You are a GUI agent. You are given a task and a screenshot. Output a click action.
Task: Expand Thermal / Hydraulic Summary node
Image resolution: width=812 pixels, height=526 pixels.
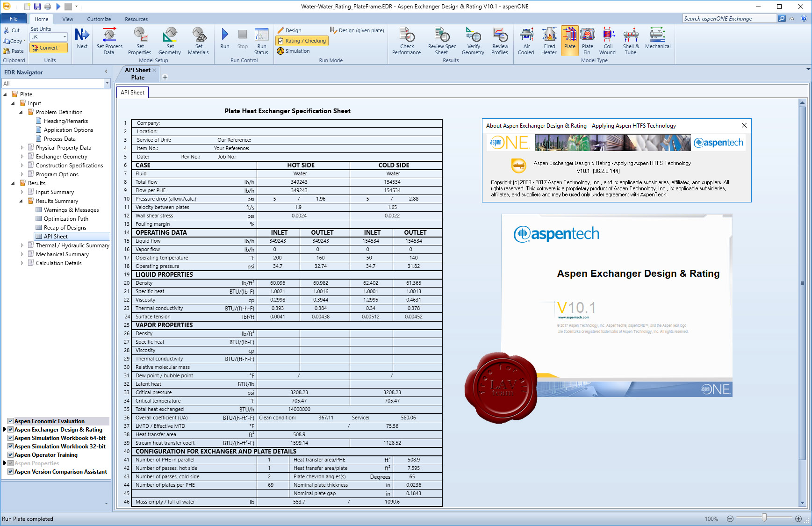[x=22, y=245]
